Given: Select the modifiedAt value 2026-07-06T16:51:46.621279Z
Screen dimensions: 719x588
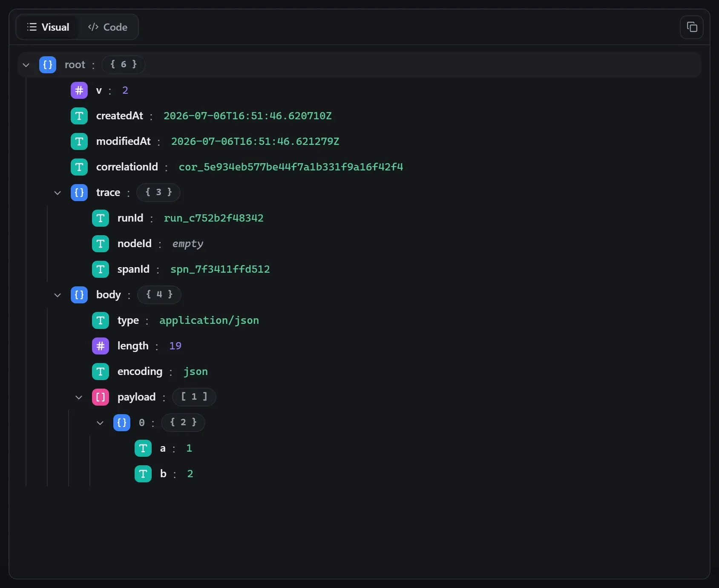Looking at the screenshot, I should [x=255, y=141].
